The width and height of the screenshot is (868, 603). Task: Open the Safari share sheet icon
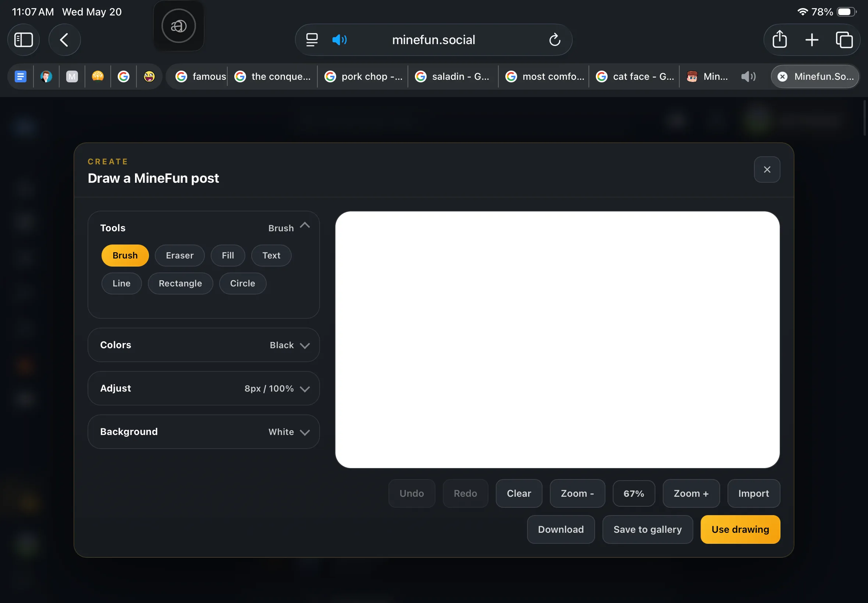780,40
